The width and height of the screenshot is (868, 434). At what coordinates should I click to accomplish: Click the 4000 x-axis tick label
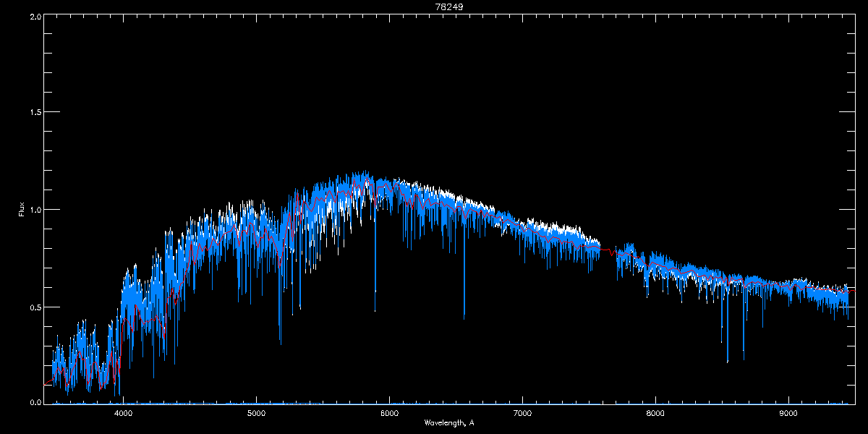point(124,414)
